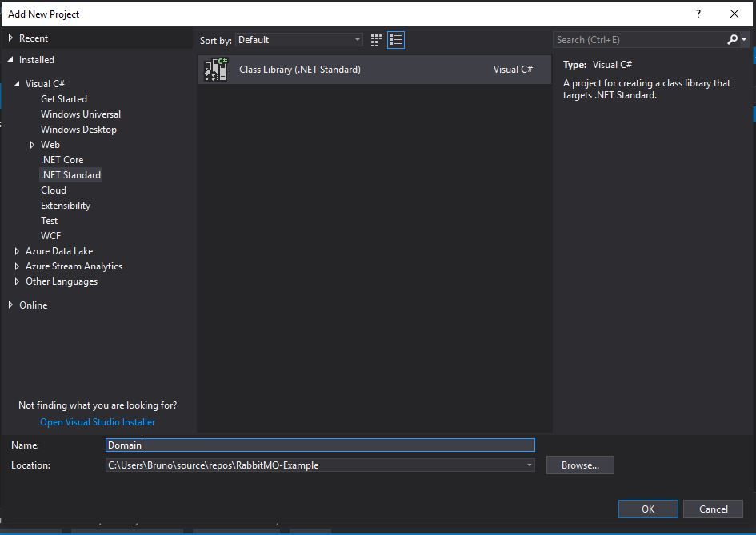Select the Visual C# tree label
756x535 pixels.
[45, 84]
